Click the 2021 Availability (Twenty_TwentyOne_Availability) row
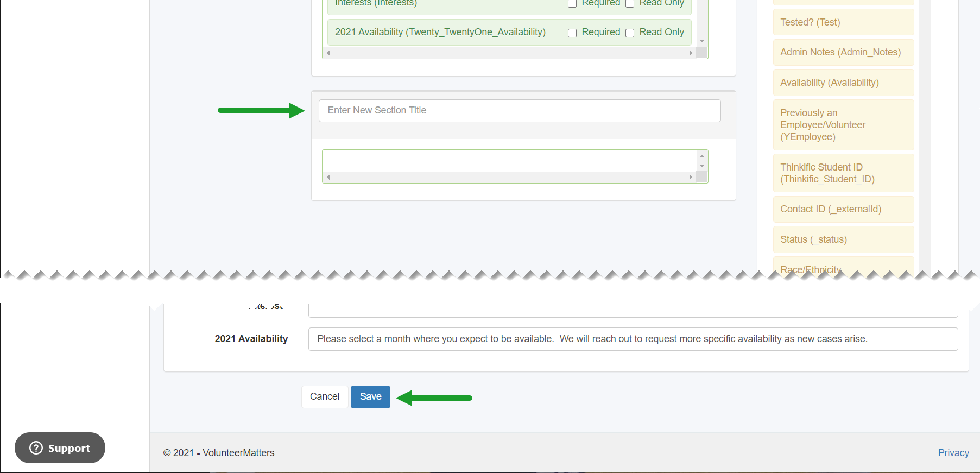The width and height of the screenshot is (980, 473). pyautogui.click(x=509, y=32)
